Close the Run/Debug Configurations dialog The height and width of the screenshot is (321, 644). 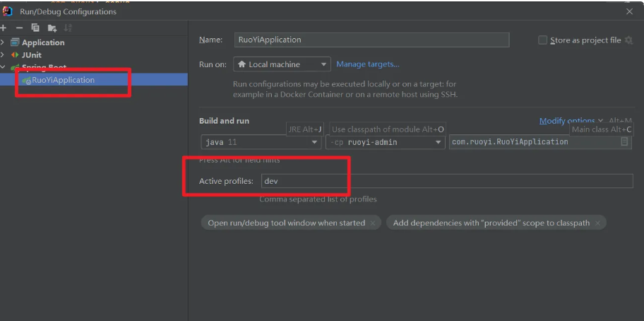coord(629,11)
